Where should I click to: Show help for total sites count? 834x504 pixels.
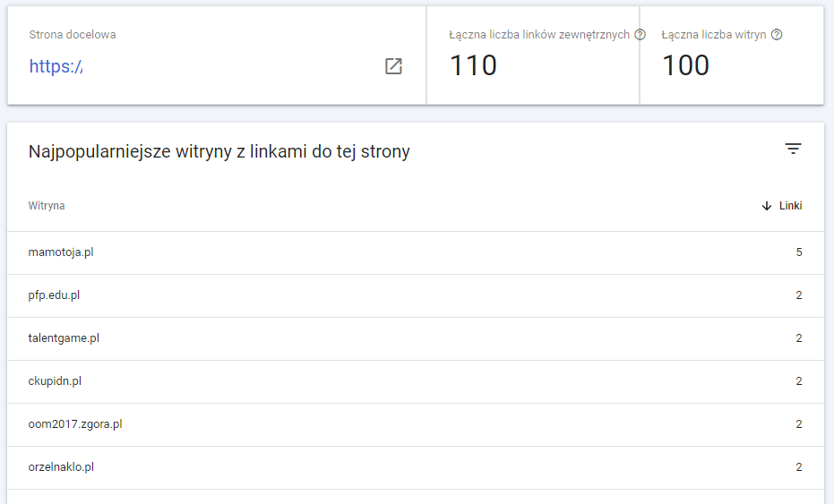(777, 35)
